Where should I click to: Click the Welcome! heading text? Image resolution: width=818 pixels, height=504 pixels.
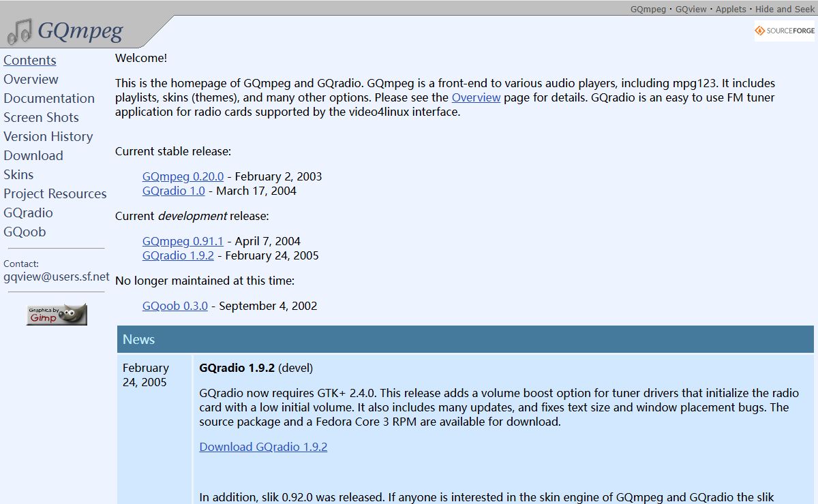pyautogui.click(x=141, y=58)
